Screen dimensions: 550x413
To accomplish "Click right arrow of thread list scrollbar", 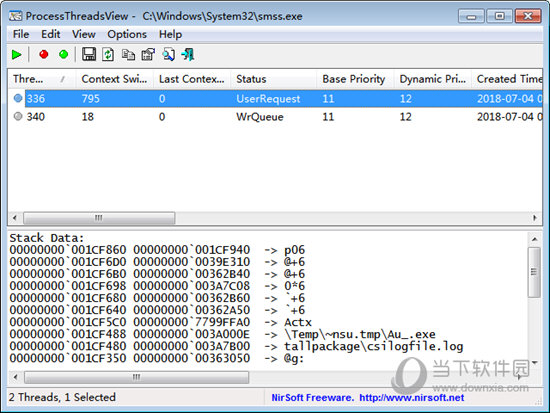I will [x=535, y=218].
